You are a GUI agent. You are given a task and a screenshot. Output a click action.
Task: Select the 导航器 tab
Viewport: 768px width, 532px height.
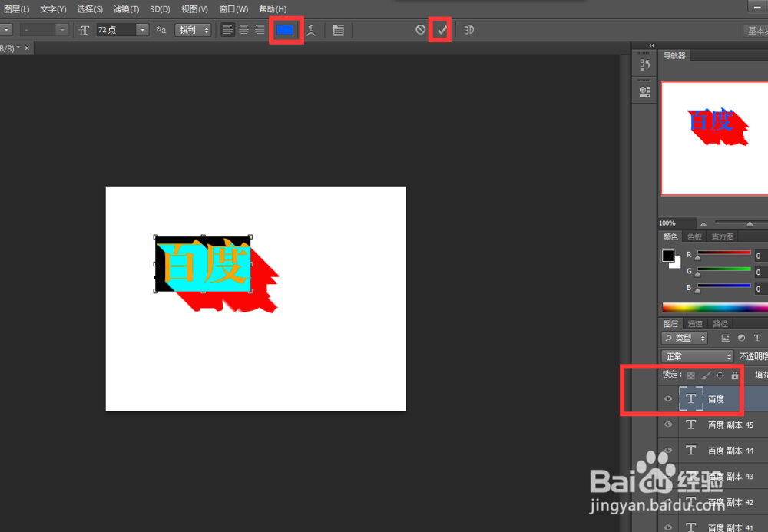(674, 55)
